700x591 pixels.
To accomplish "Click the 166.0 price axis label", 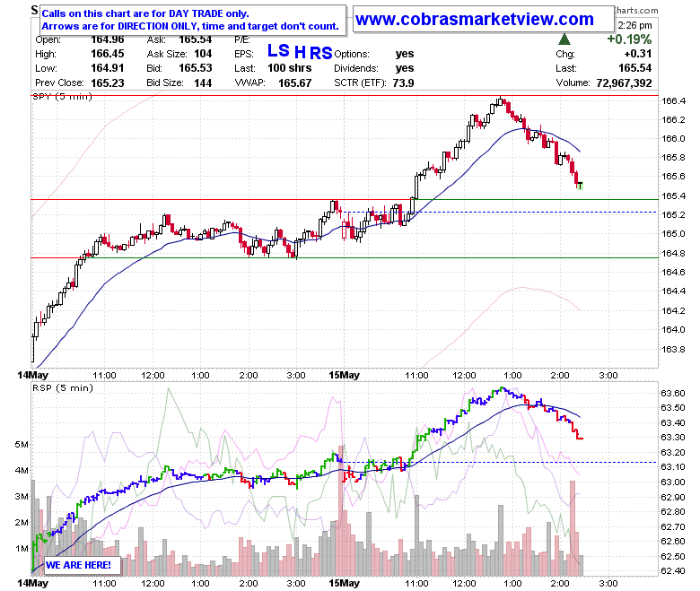I will pyautogui.click(x=673, y=138).
